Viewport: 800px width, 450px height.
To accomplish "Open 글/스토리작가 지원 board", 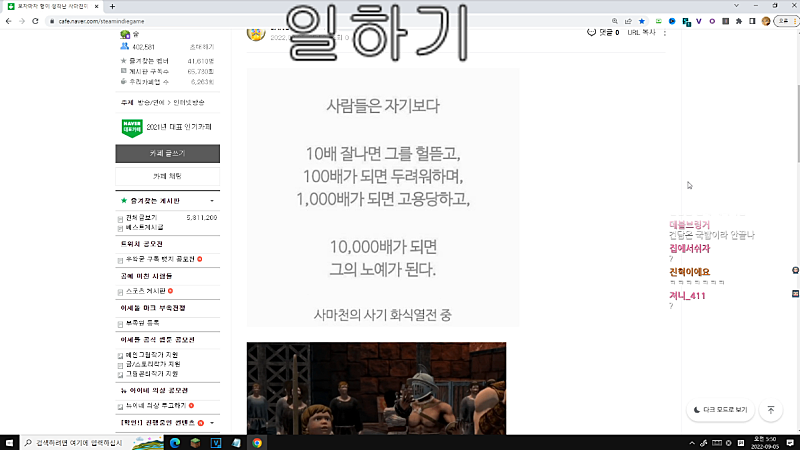I will (153, 364).
